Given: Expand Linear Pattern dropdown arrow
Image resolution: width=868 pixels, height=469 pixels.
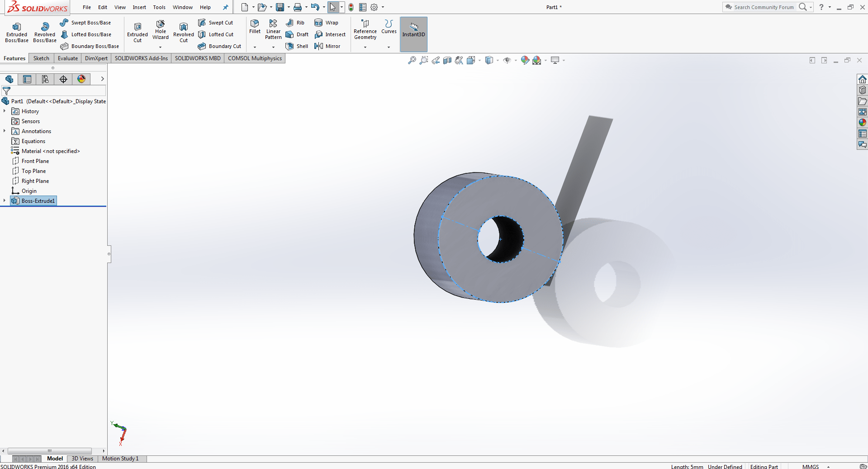Looking at the screenshot, I should (x=273, y=47).
